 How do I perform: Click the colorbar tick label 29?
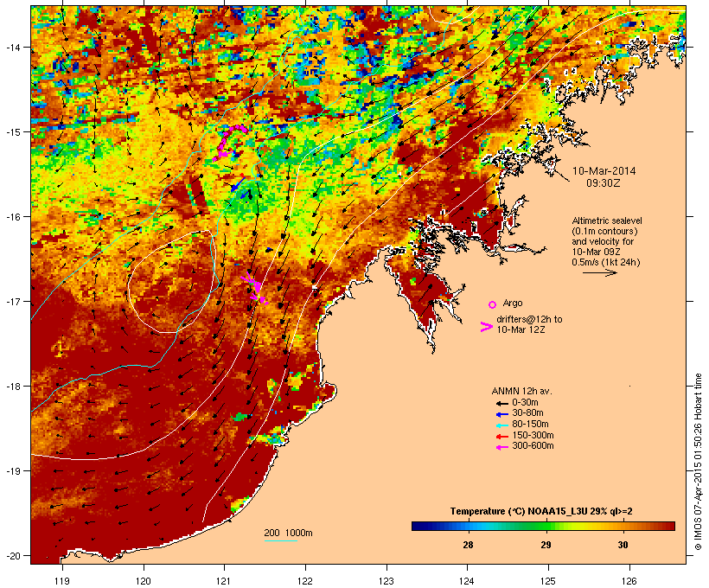[546, 545]
